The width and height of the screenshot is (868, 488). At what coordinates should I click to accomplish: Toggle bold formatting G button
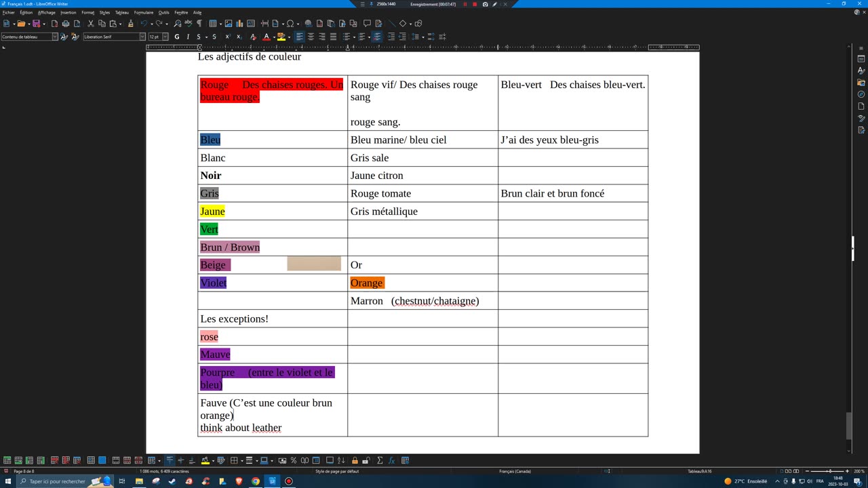point(176,37)
